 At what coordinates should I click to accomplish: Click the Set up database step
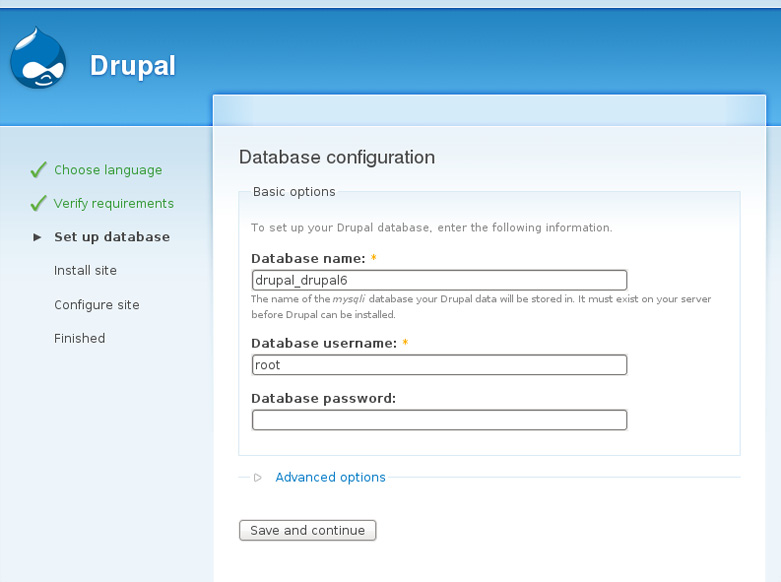click(x=112, y=237)
